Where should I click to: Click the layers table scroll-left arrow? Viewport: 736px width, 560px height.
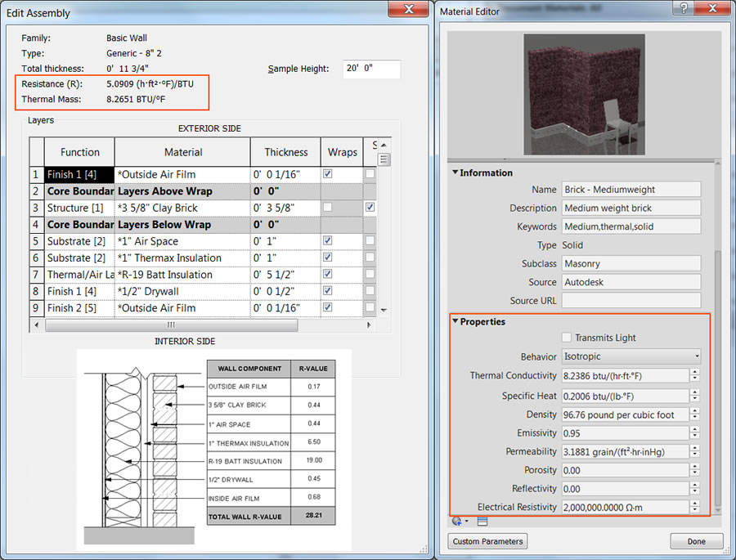pyautogui.click(x=37, y=325)
